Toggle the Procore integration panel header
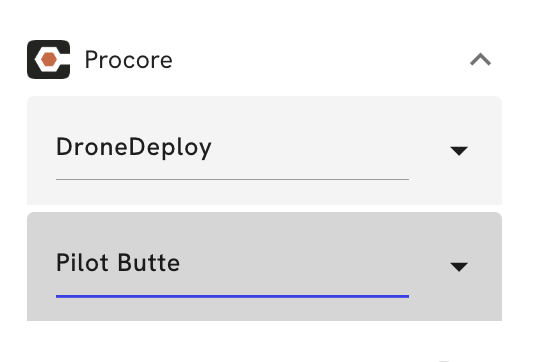This screenshot has width=536, height=362. pos(264,59)
